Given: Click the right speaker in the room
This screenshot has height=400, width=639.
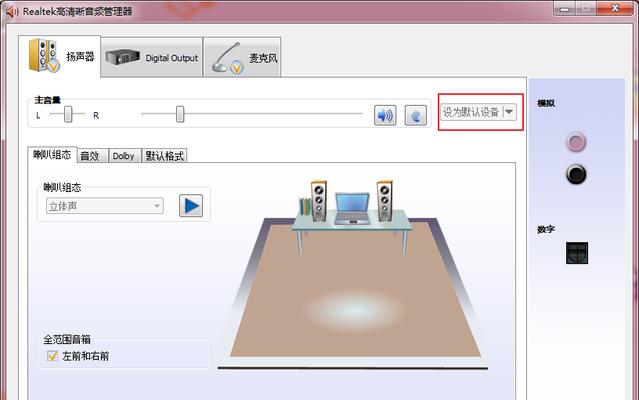Looking at the screenshot, I should 384,201.
